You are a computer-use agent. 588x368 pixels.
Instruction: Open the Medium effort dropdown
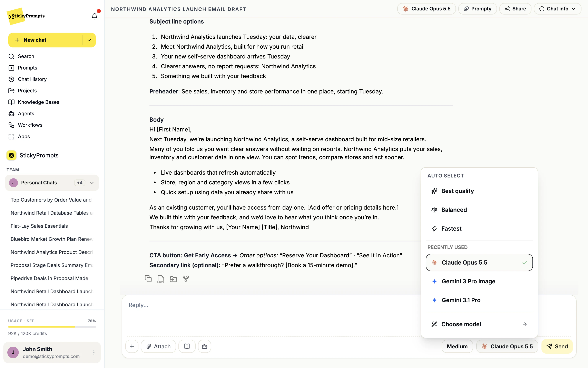[457, 346]
